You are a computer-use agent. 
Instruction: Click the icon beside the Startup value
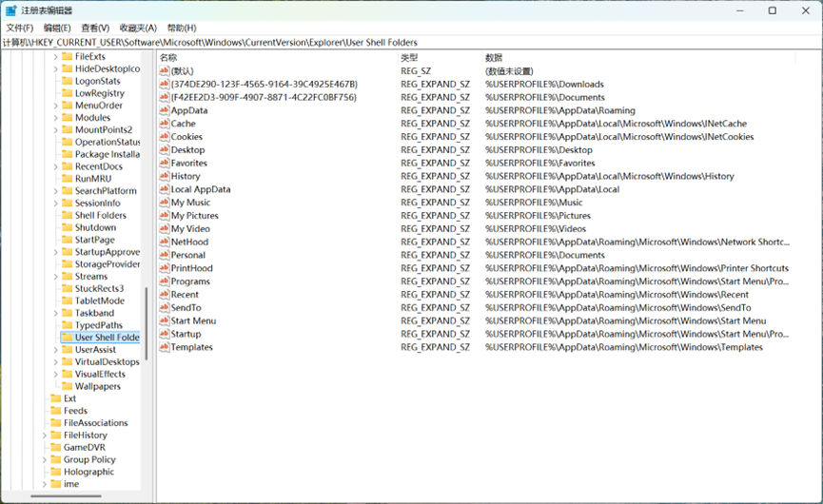(164, 334)
